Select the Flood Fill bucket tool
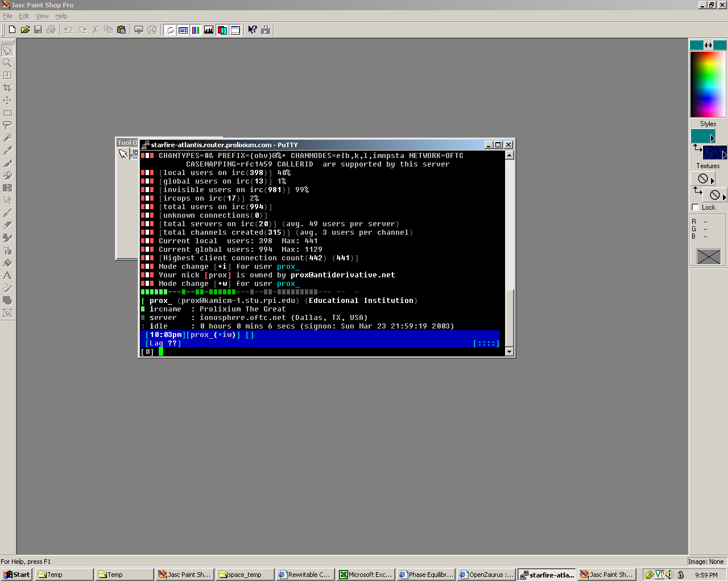The height and width of the screenshot is (582, 728). 7,263
